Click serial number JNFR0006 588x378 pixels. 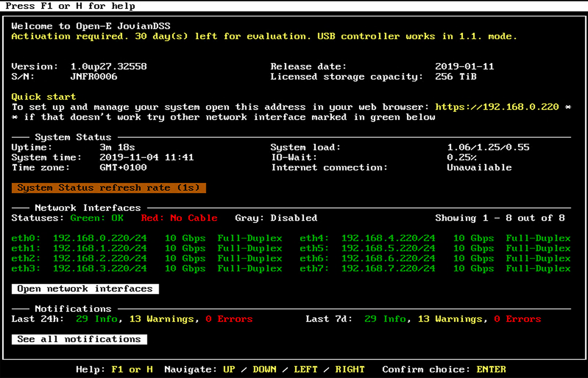point(94,77)
